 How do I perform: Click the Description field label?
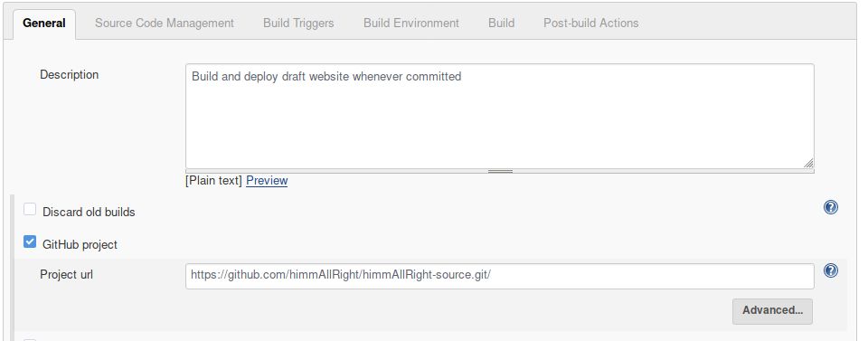[x=70, y=75]
